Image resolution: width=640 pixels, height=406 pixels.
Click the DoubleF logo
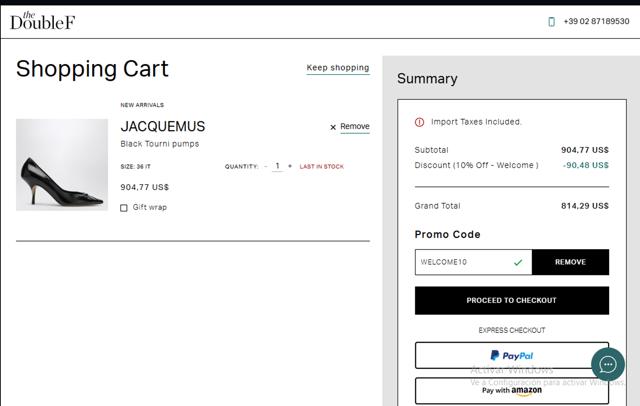pyautogui.click(x=43, y=20)
